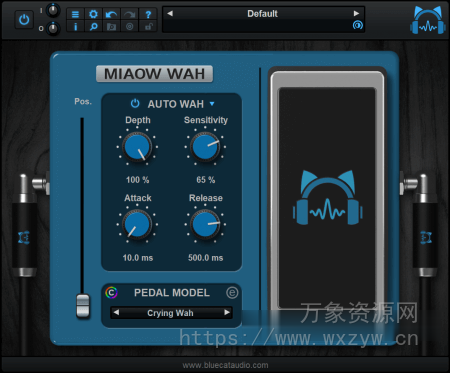Click the Sensitivity label

pos(206,120)
